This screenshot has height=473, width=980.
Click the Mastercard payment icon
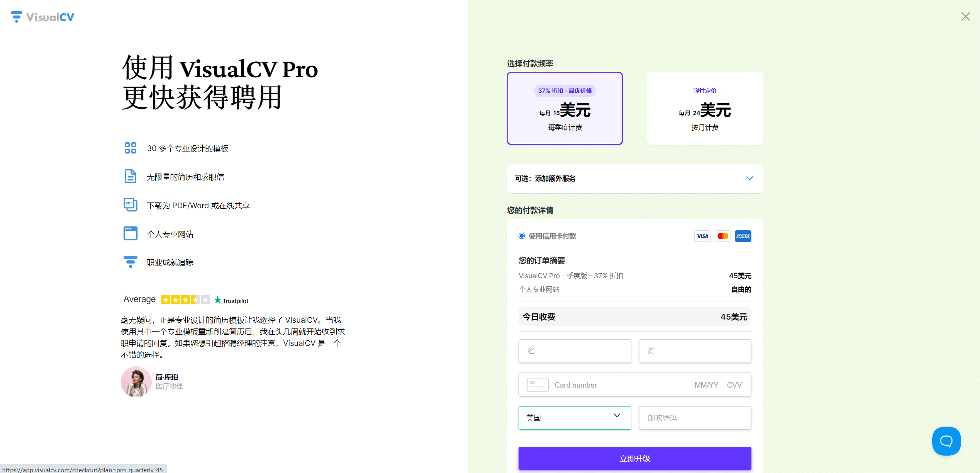click(x=722, y=236)
